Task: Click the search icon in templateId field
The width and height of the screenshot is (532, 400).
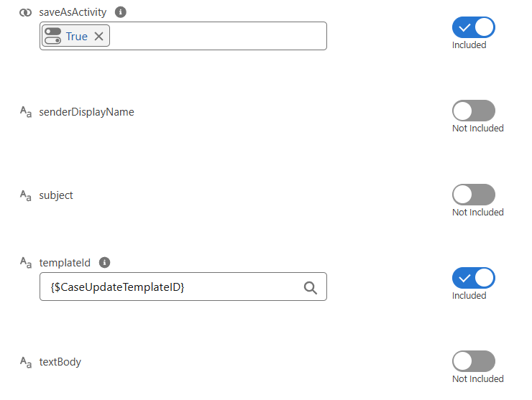Action: pyautogui.click(x=310, y=288)
